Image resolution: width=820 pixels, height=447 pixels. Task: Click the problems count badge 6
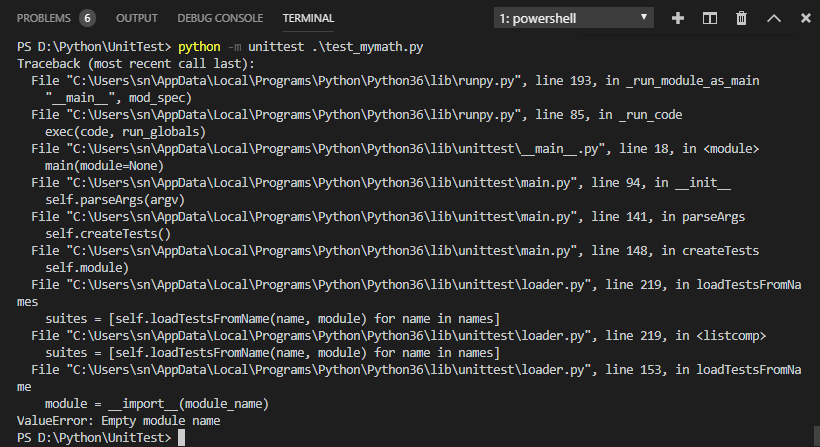(87, 18)
